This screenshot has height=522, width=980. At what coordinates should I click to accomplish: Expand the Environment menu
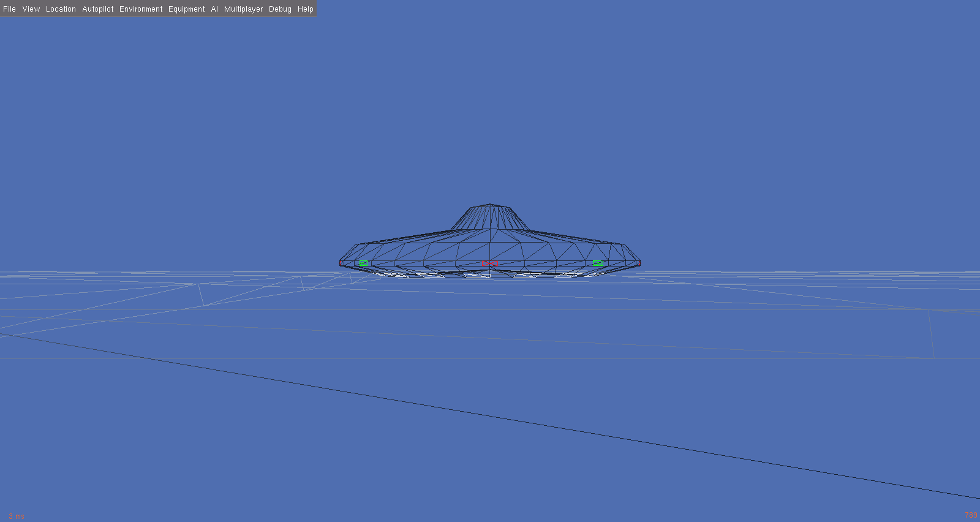coord(141,9)
